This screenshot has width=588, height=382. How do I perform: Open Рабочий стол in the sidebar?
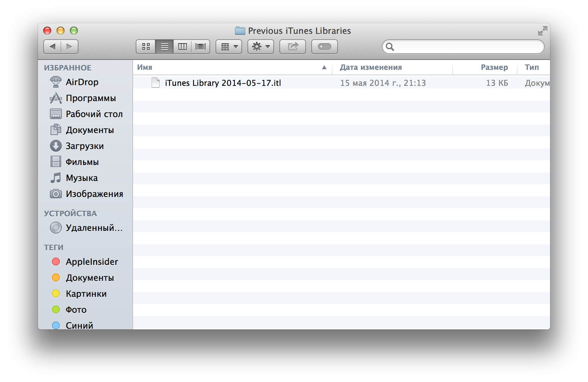86,114
